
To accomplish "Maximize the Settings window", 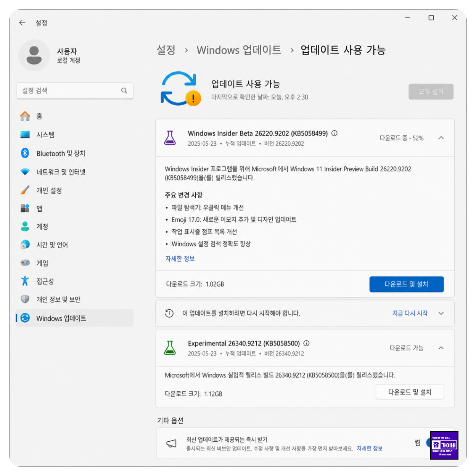I will click(431, 18).
